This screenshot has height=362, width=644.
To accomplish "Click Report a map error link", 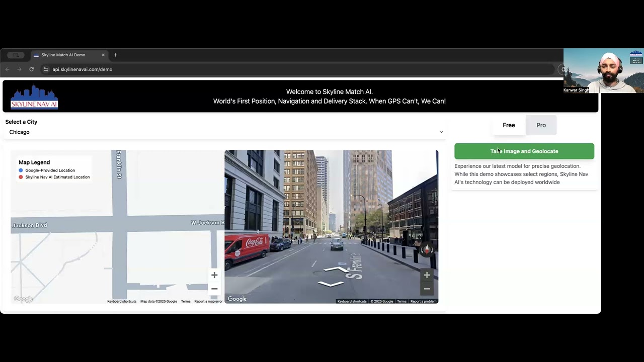I will (x=208, y=301).
